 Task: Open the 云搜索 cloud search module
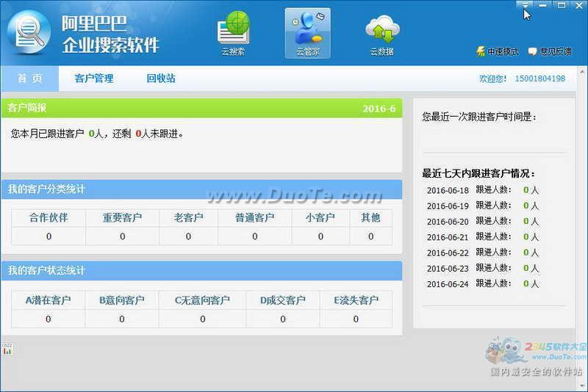click(233, 33)
